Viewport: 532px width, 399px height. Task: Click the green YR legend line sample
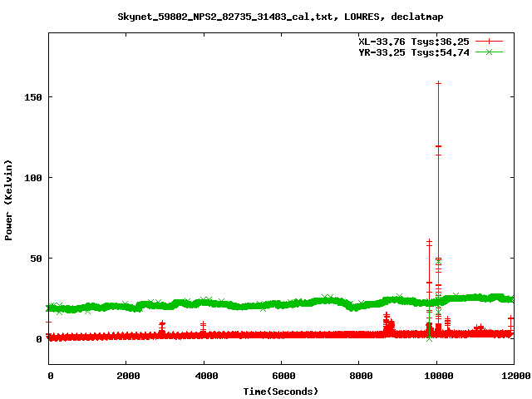point(489,52)
